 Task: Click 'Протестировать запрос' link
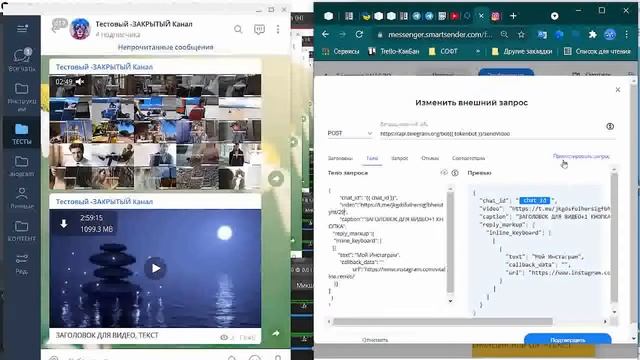(581, 156)
